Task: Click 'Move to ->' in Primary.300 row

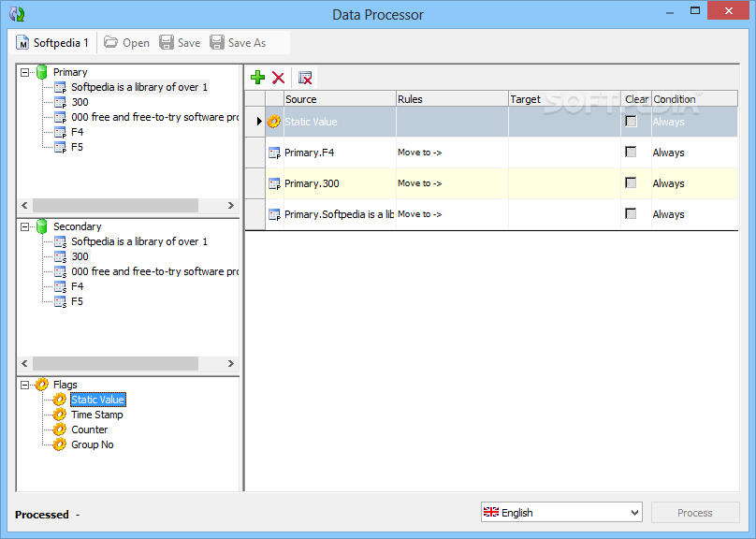Action: click(419, 183)
